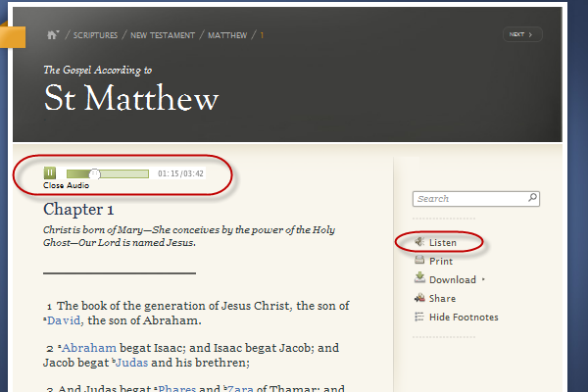Close the audio player
Image resolution: width=588 pixels, height=392 pixels.
[x=66, y=185]
